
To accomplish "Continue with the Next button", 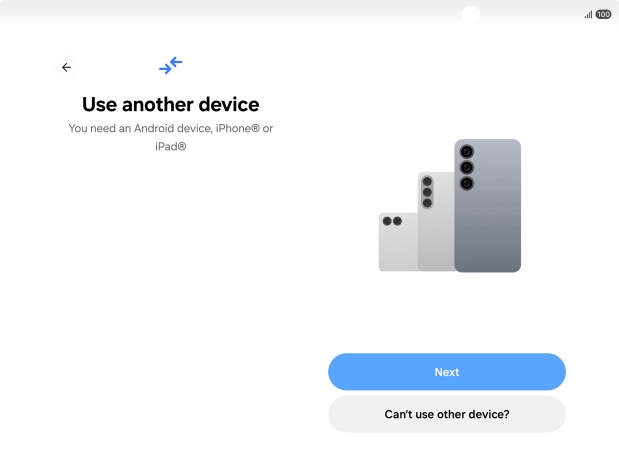I will [x=447, y=372].
